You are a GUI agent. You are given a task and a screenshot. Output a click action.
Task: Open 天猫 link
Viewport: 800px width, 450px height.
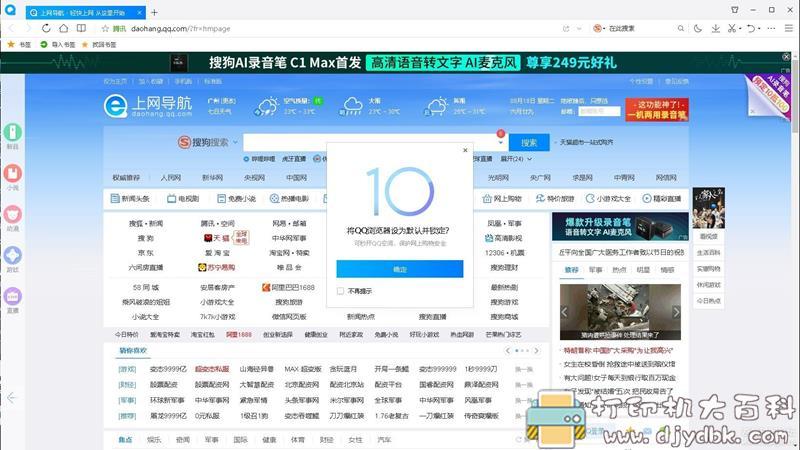217,238
